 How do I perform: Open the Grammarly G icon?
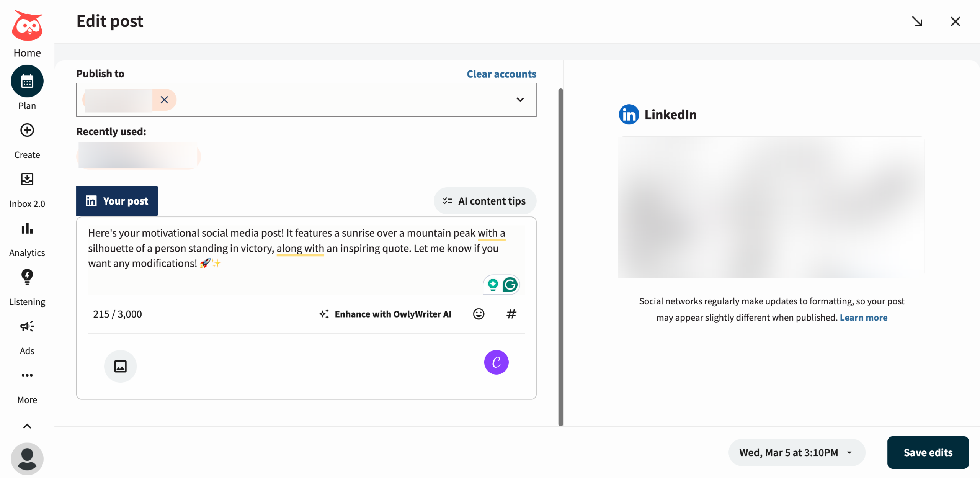pos(510,285)
